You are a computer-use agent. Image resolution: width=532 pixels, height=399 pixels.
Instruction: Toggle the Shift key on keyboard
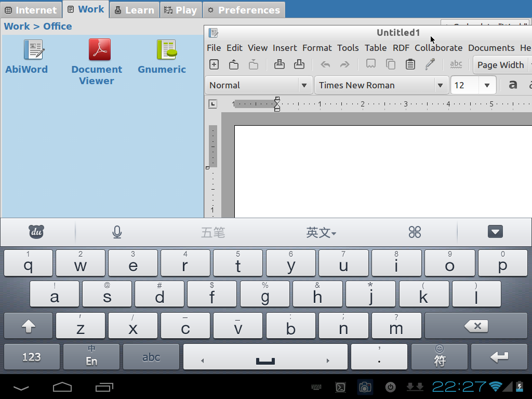(29, 326)
